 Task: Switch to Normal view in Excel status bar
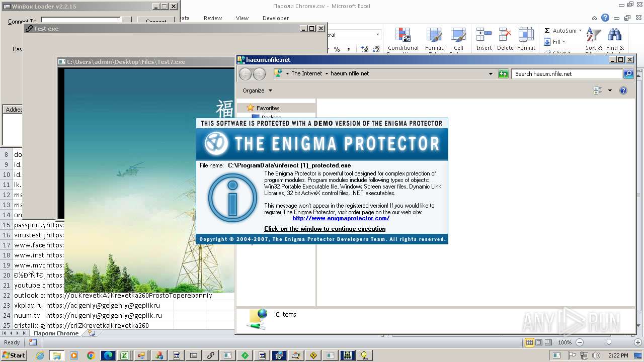coord(529,342)
